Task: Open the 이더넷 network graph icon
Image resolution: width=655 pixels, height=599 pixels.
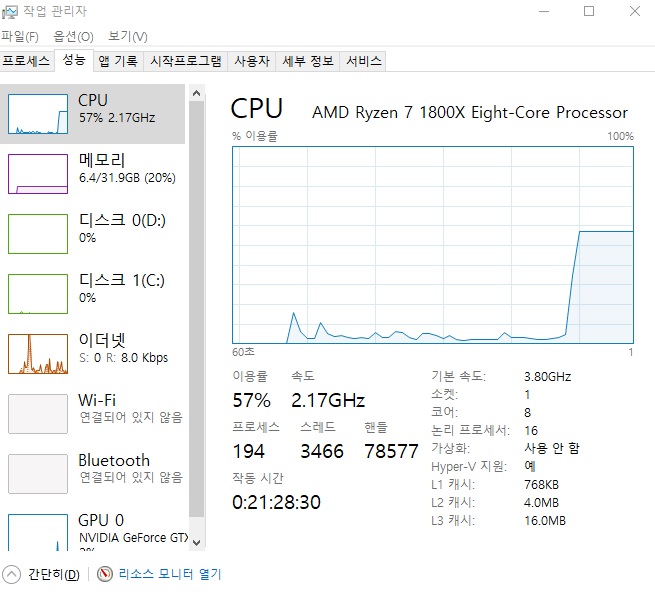Action: pos(38,354)
